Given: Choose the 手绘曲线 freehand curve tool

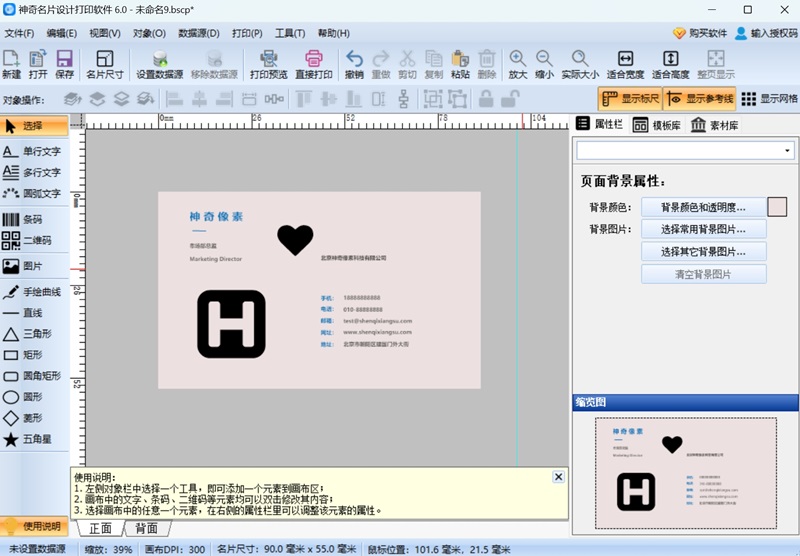Looking at the screenshot, I should (33, 292).
